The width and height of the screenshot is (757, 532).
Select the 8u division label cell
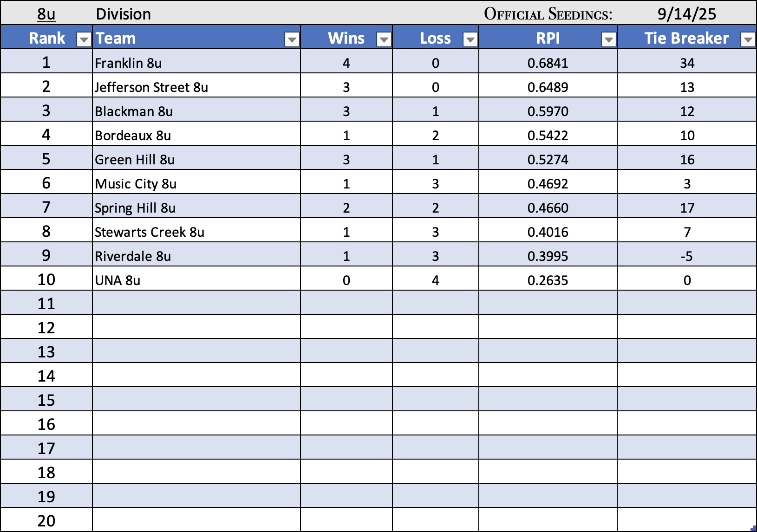46,14
